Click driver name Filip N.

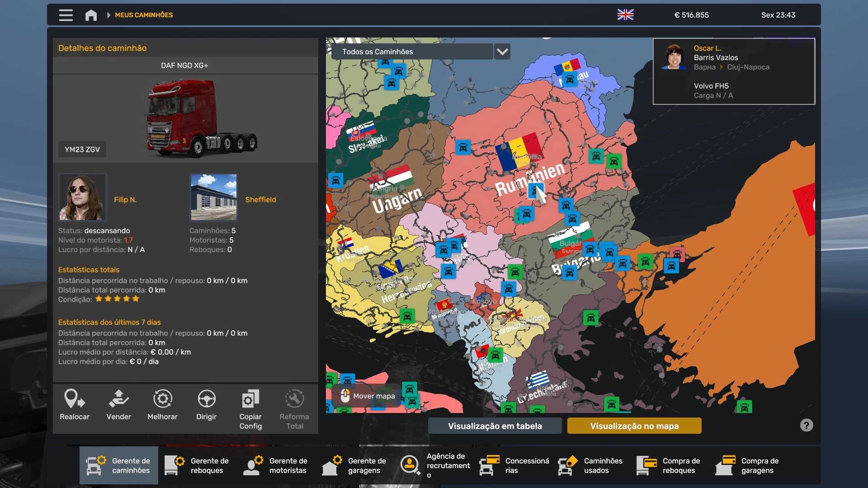[x=125, y=199]
